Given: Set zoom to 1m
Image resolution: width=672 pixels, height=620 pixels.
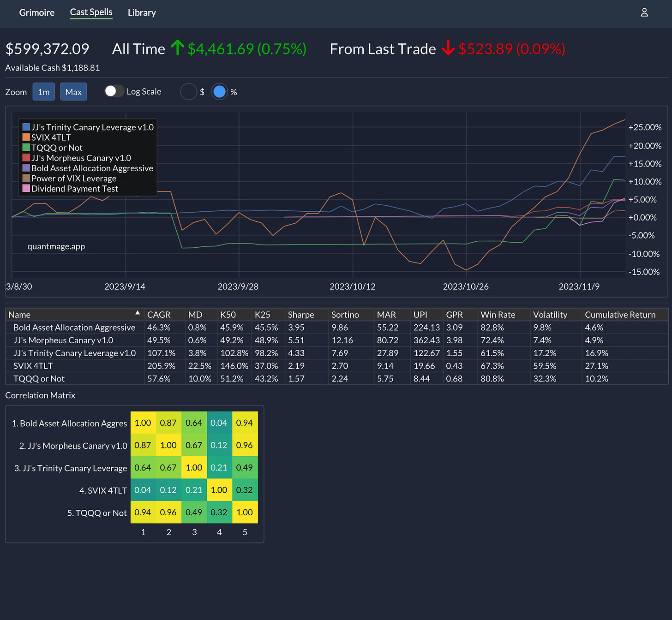Looking at the screenshot, I should [x=44, y=92].
